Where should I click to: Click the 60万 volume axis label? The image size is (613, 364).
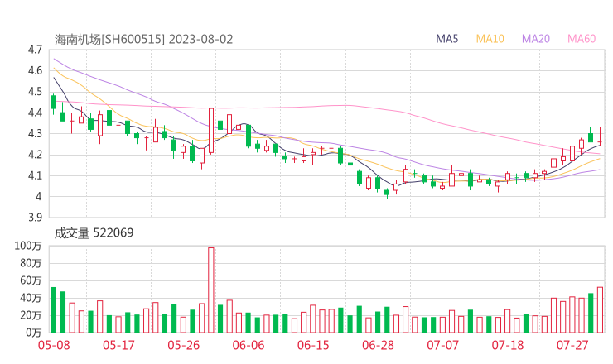[31, 280]
